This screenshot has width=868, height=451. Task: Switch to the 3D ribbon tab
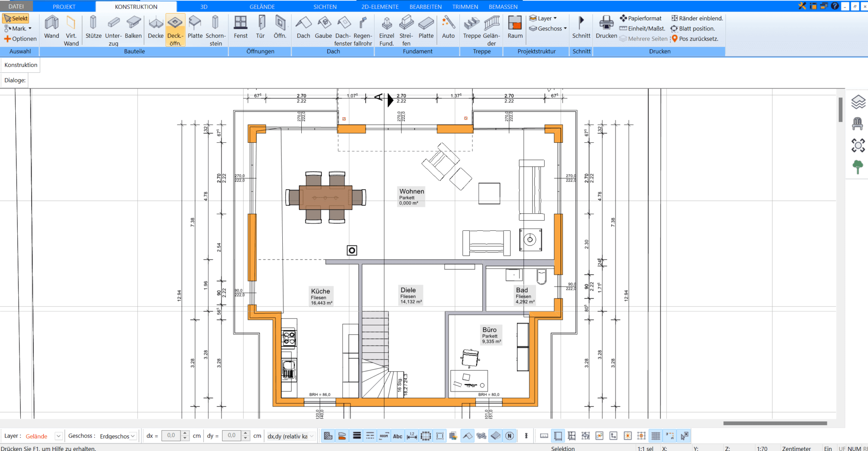point(203,6)
